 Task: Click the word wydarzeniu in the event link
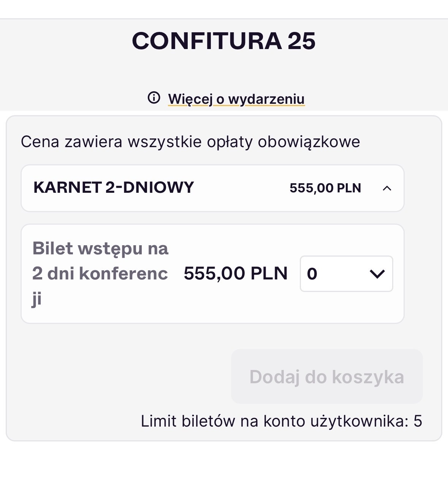coord(266,99)
